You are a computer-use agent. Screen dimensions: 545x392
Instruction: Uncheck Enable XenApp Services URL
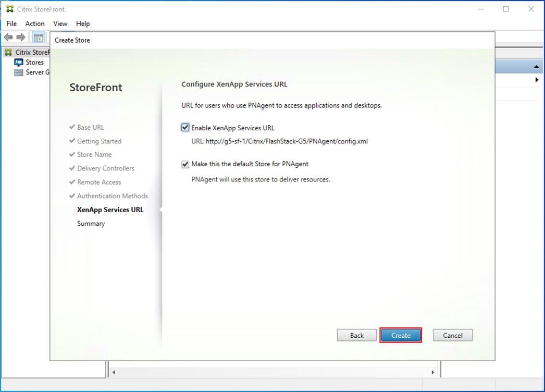[x=185, y=128]
